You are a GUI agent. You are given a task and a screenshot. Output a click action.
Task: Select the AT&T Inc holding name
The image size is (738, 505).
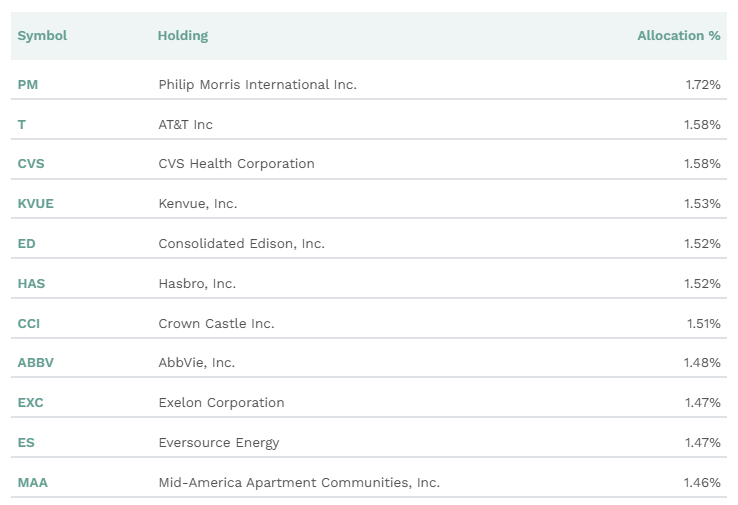[185, 124]
